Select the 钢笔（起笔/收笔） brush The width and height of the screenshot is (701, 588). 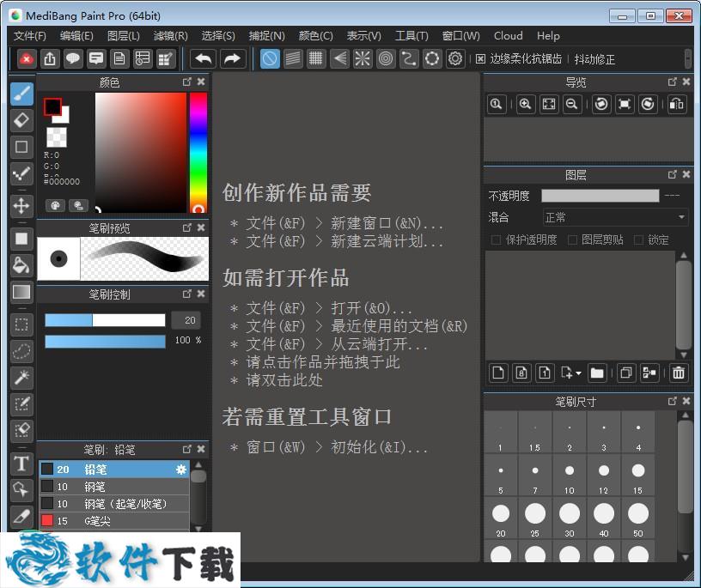click(x=114, y=504)
